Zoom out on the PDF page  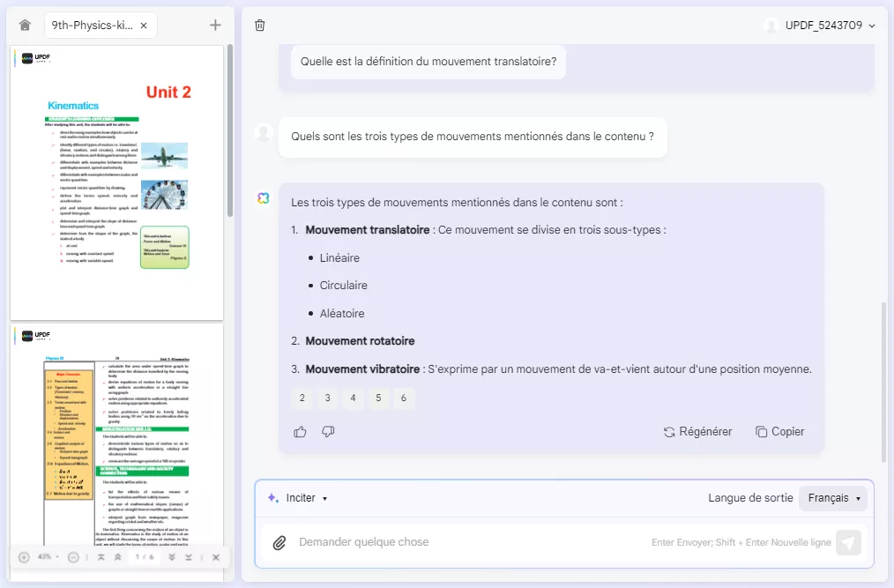(x=72, y=556)
